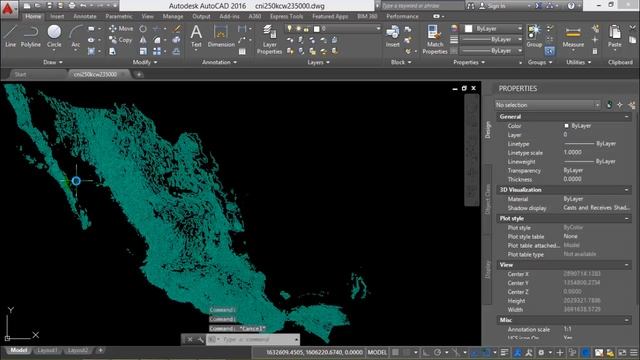Select the Circle tool

tap(54, 36)
